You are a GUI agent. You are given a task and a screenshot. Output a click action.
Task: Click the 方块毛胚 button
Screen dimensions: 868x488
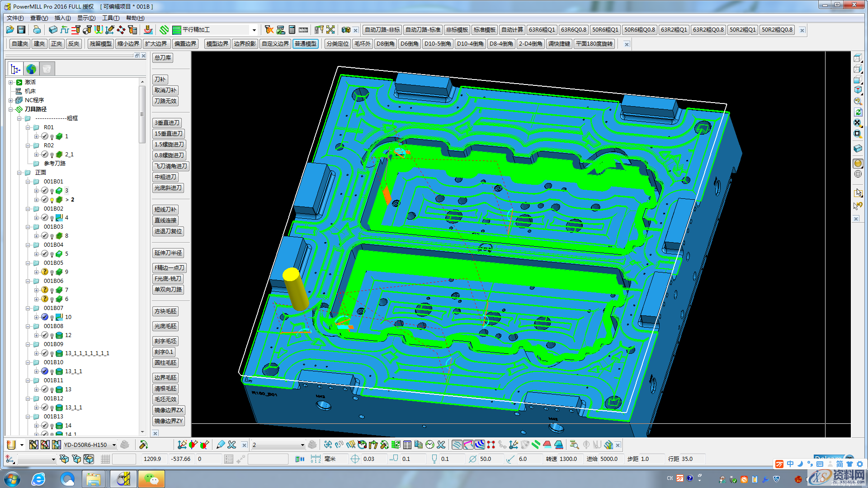(165, 311)
